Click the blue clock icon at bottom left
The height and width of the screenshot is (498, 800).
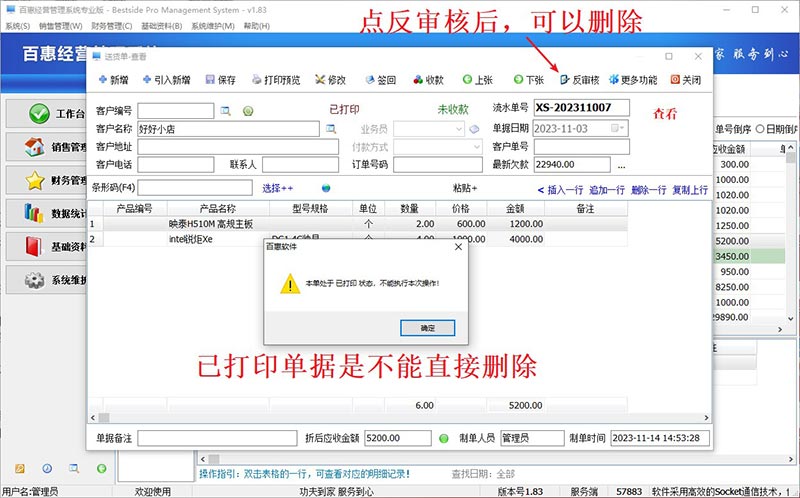pyautogui.click(x=47, y=468)
